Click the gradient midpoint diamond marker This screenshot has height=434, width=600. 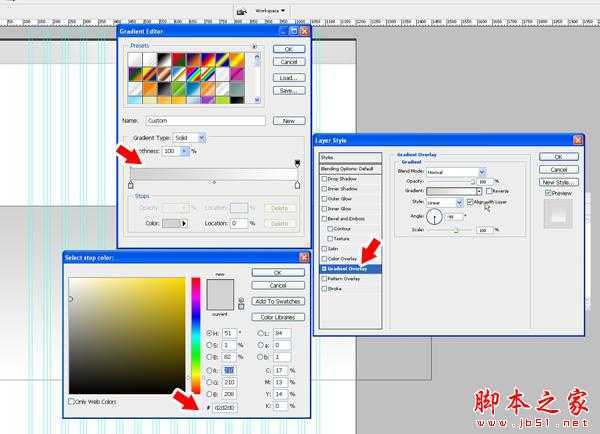pyautogui.click(x=214, y=182)
